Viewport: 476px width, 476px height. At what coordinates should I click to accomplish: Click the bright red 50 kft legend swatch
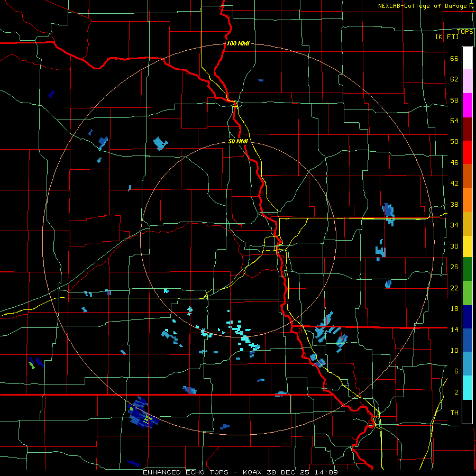tap(467, 152)
